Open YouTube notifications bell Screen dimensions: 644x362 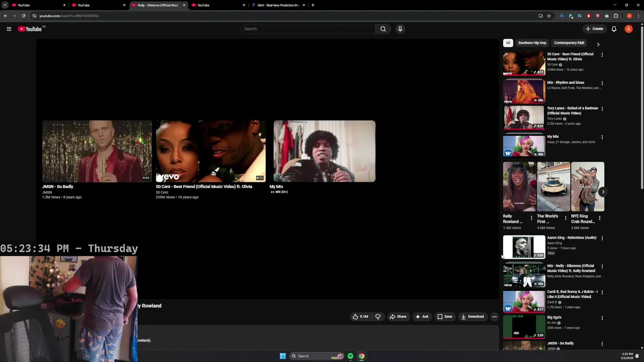[614, 29]
